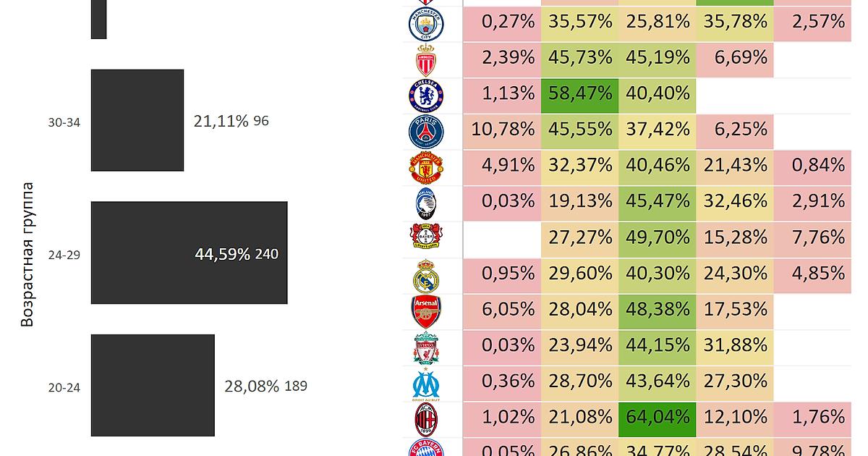Screen dimensions: 868x456
Task: Click the Bayer Leverkusen badge
Action: 425,239
